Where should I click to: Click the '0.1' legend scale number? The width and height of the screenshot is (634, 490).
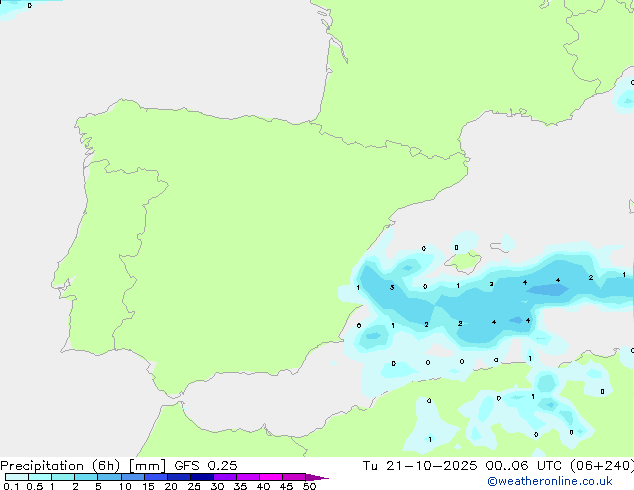pyautogui.click(x=11, y=486)
